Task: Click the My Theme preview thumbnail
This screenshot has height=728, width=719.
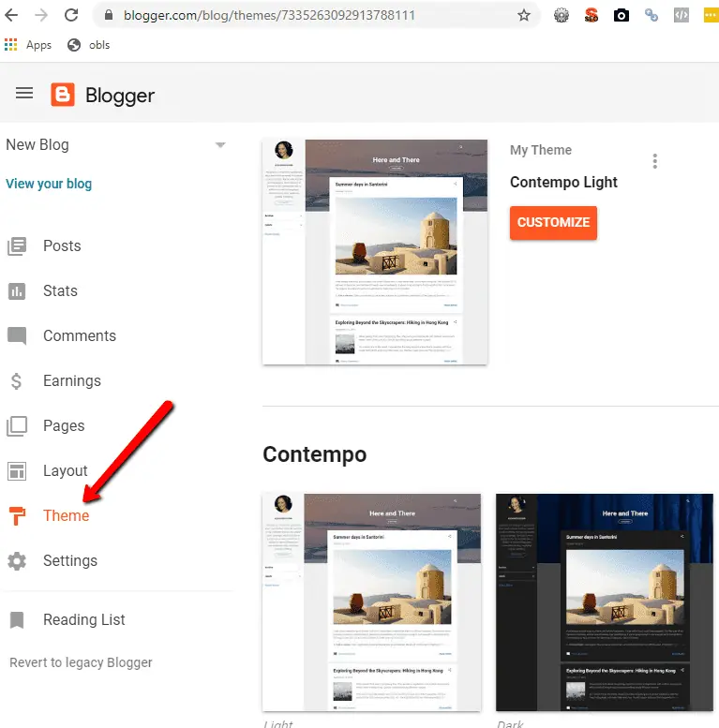Action: click(375, 252)
